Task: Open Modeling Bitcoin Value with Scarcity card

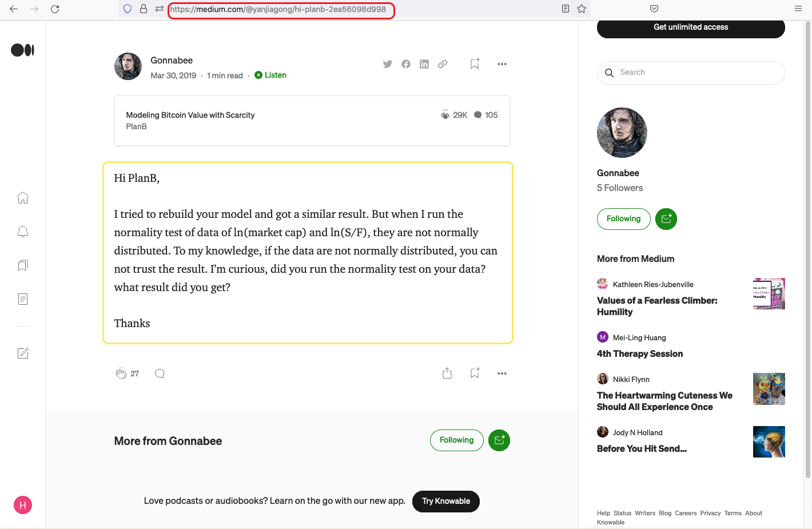Action: 312,121
